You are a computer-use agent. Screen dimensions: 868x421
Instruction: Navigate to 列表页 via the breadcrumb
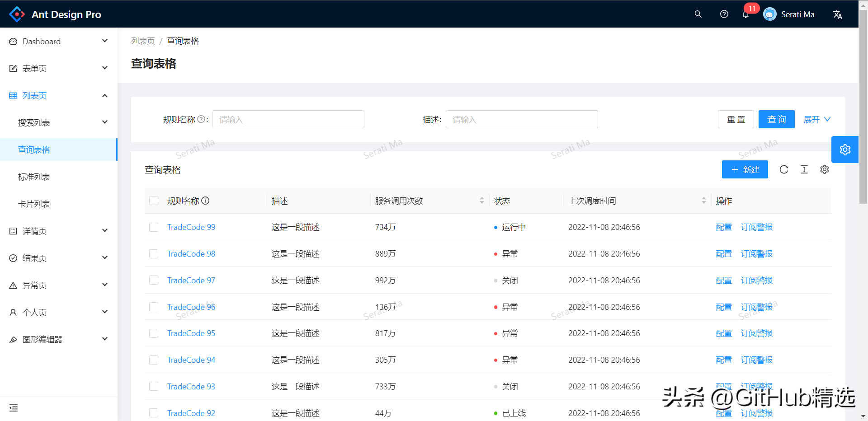[143, 41]
